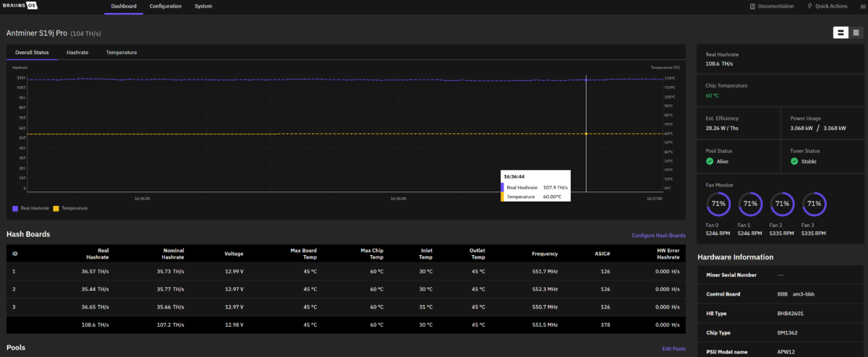Click the Configure Hash Boards link

coord(658,236)
